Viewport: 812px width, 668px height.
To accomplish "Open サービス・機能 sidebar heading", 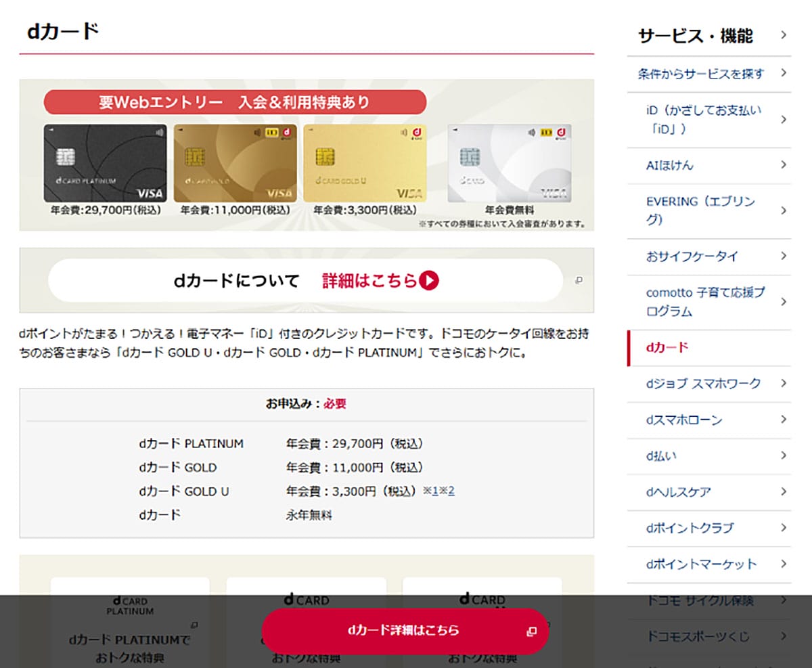I will pyautogui.click(x=696, y=36).
